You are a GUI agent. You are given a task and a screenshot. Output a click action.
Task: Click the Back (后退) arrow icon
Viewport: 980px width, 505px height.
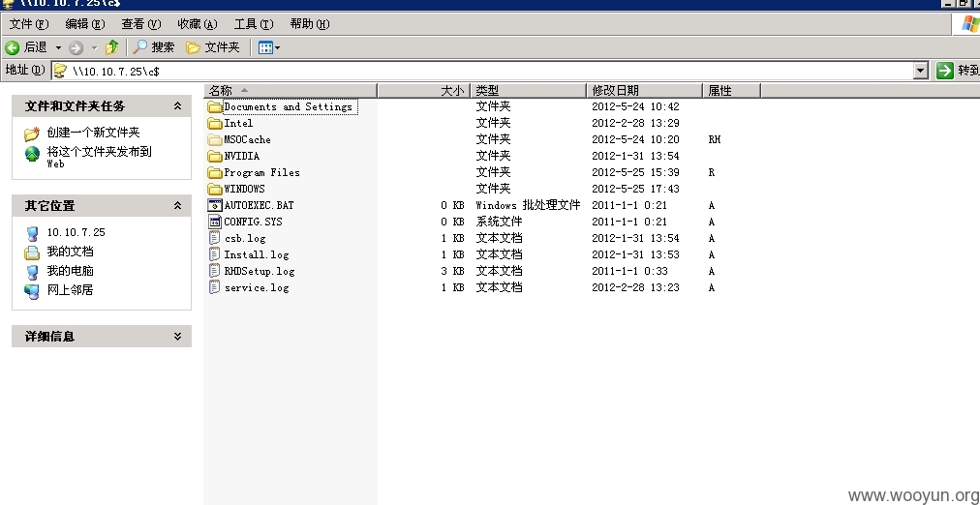point(12,47)
